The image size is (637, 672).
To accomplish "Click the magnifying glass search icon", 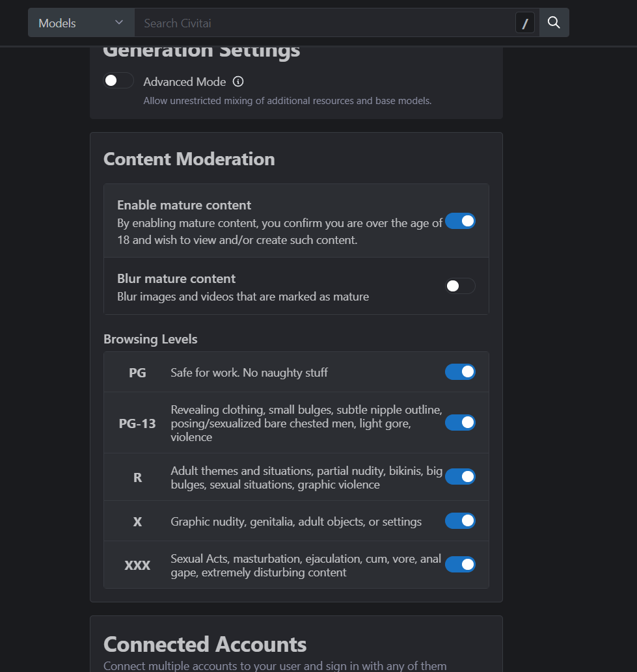I will click(554, 23).
